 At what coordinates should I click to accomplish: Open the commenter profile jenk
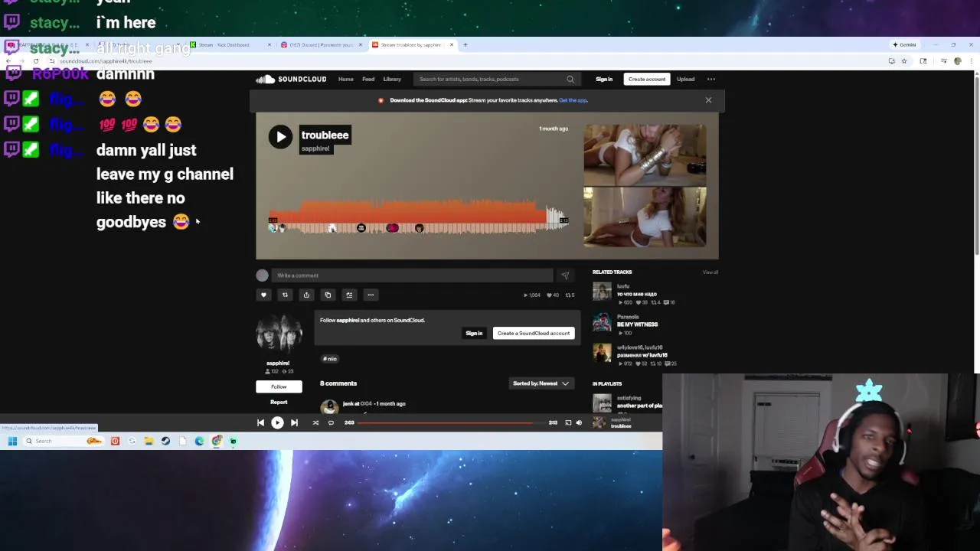click(350, 403)
